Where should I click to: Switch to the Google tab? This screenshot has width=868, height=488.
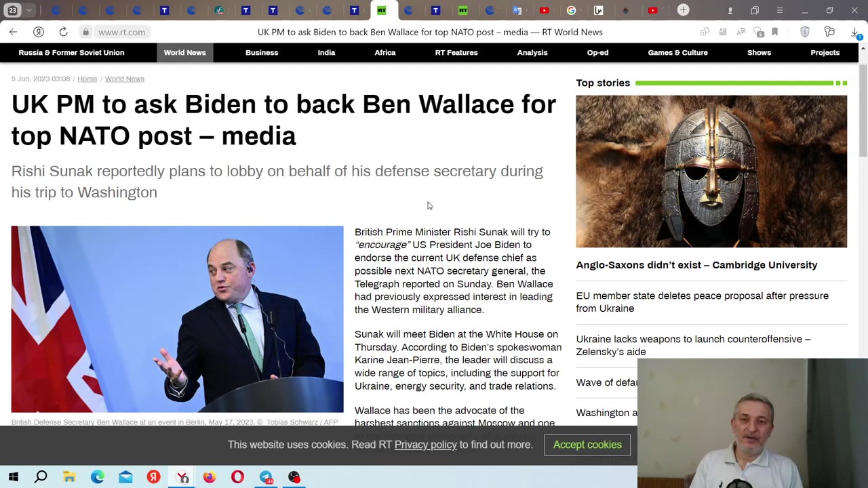click(571, 10)
